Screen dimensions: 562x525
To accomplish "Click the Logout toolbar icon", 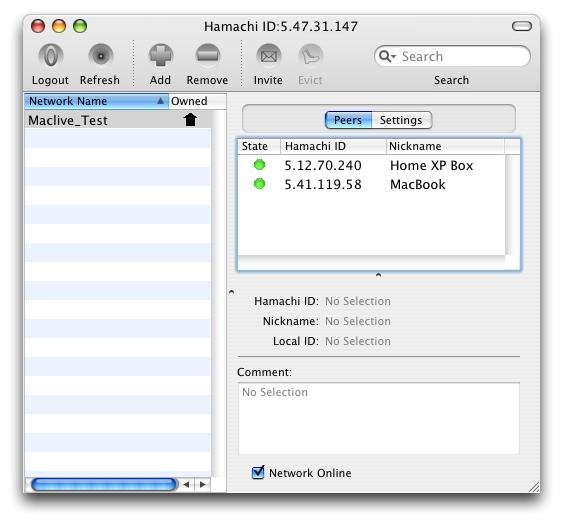I will [51, 56].
